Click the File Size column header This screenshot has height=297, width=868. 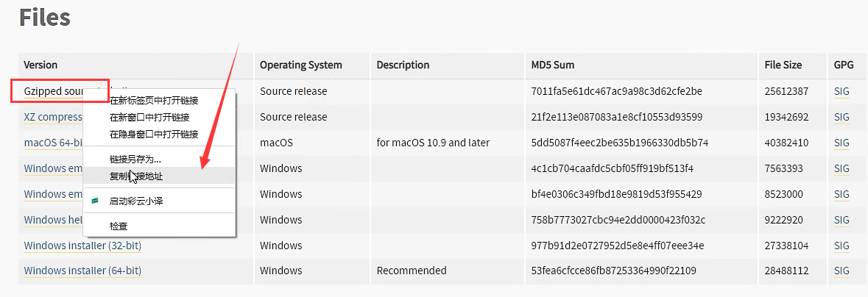click(783, 65)
